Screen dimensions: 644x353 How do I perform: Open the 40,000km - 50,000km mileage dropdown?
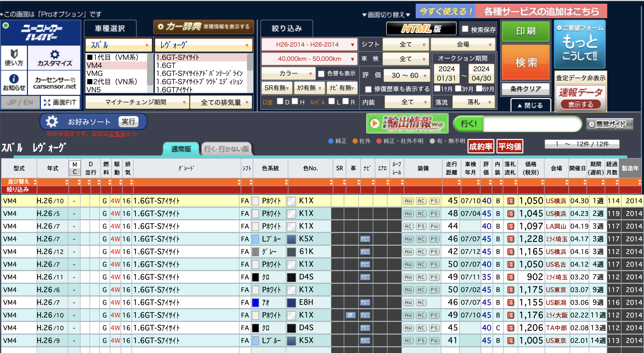309,59
